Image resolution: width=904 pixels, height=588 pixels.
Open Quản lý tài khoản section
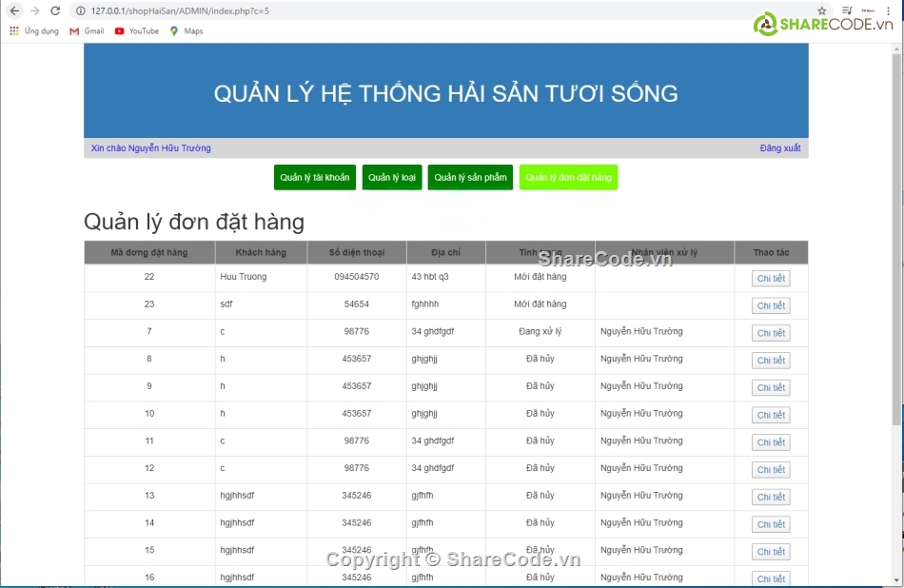point(315,178)
